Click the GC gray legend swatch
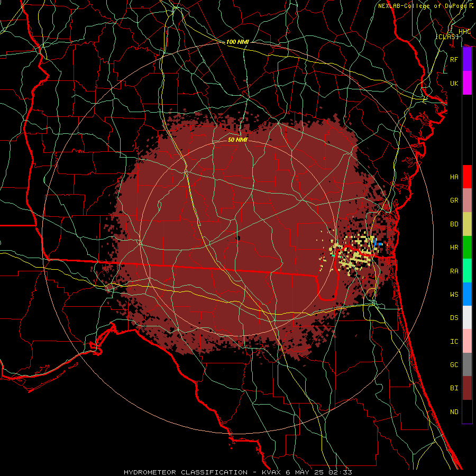The width and height of the screenshot is (476, 476). pyautogui.click(x=467, y=364)
